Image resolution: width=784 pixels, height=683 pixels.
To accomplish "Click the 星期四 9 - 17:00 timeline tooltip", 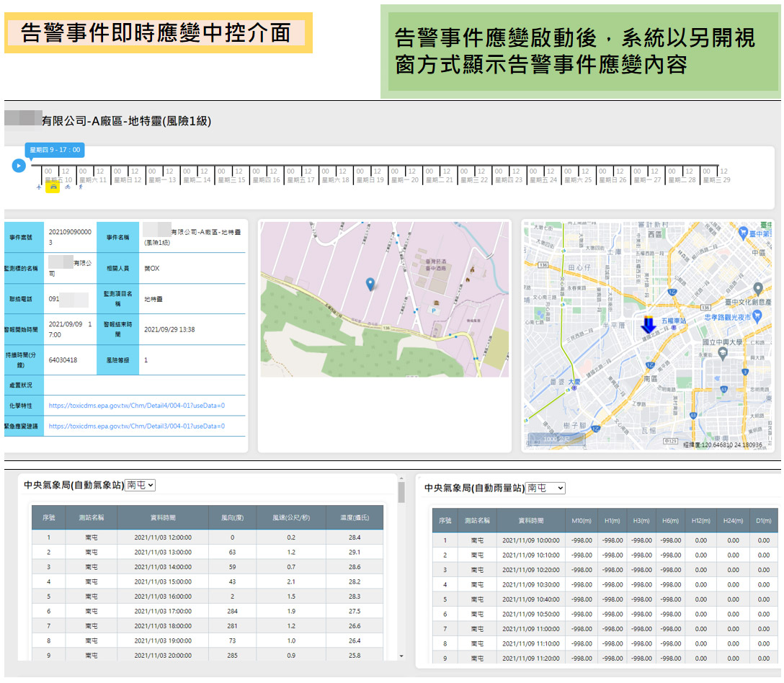I will 55,150.
